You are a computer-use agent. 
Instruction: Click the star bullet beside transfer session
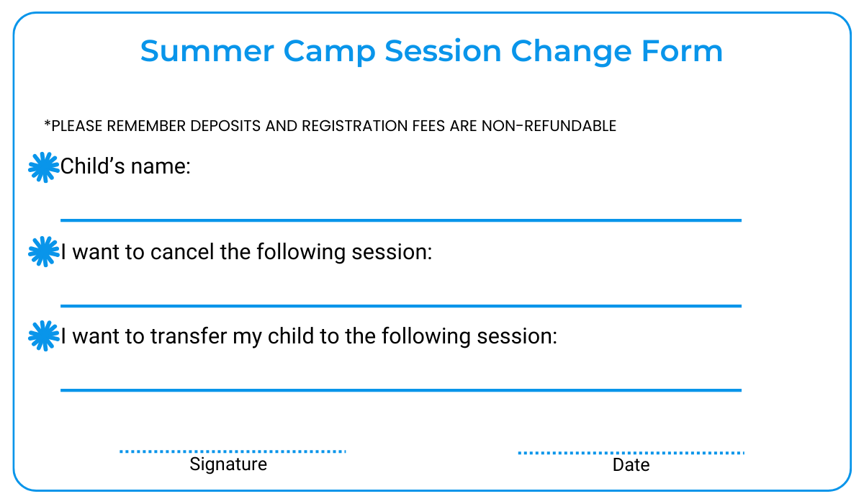(x=43, y=336)
